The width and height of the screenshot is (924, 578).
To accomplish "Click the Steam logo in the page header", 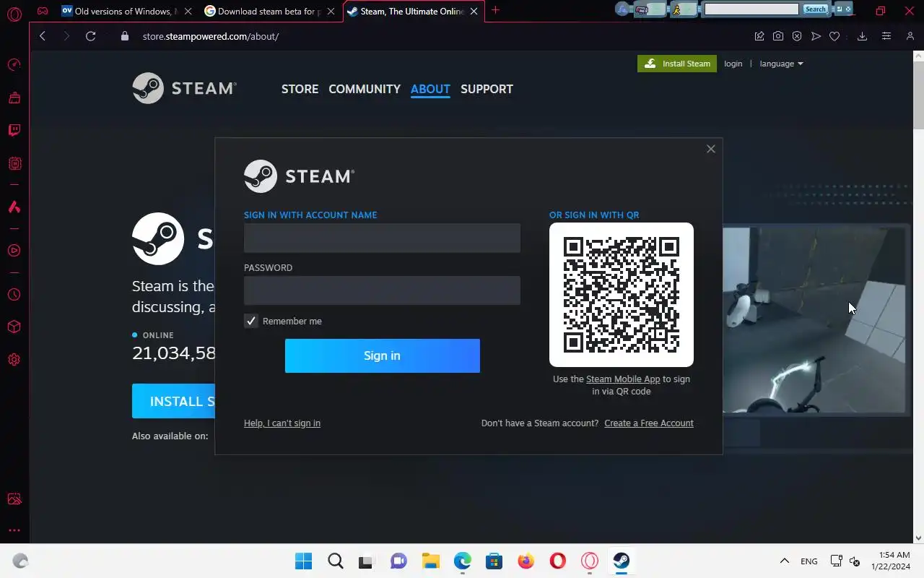I will tap(184, 88).
